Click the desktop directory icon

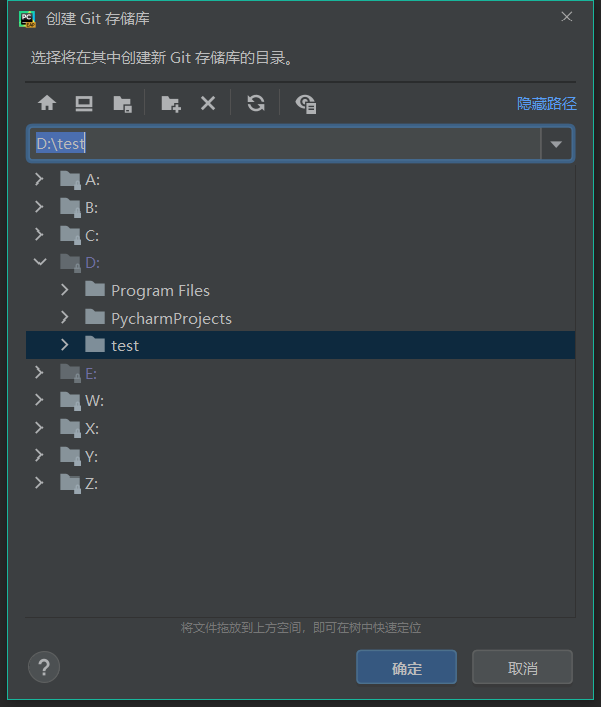84,103
